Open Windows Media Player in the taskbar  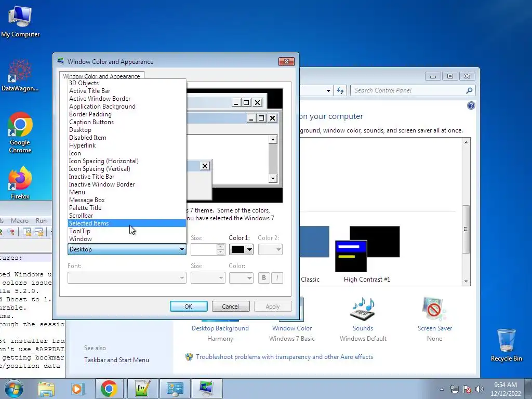(77, 389)
